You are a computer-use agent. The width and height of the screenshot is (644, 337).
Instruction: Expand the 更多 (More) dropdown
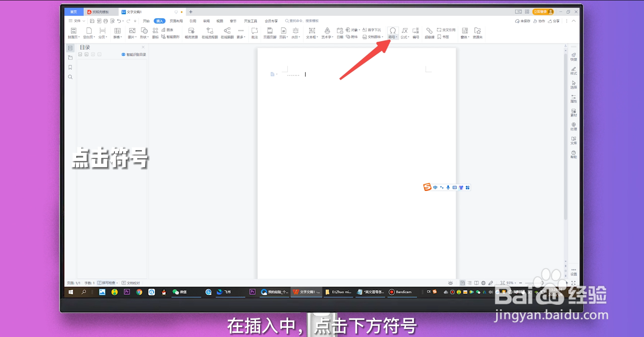click(x=241, y=33)
